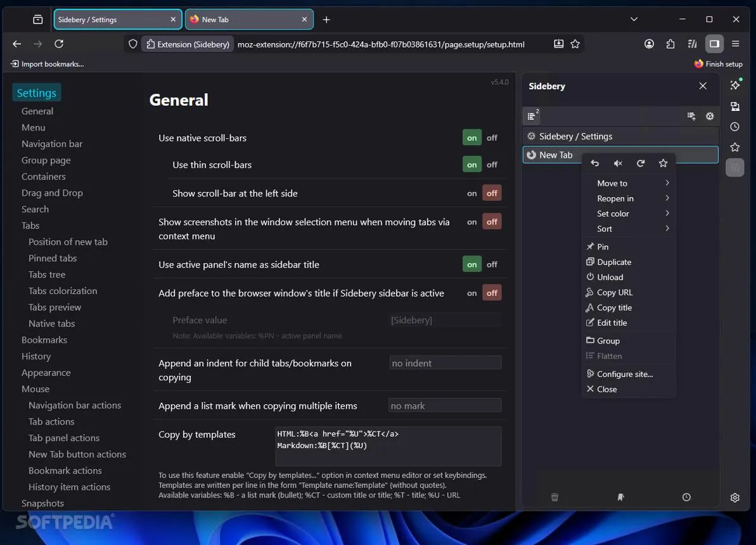Mute the tab via the speaker icon
Image resolution: width=756 pixels, height=545 pixels.
pos(618,163)
